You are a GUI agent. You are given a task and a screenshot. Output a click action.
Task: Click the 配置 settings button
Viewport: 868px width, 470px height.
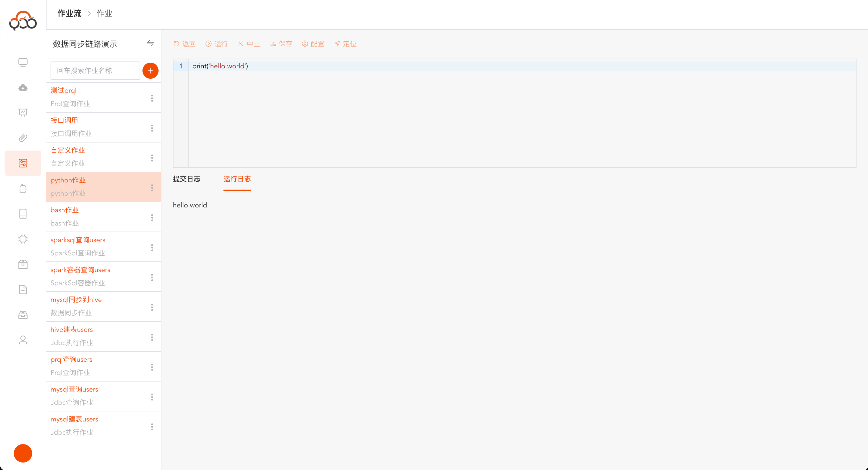click(x=313, y=44)
